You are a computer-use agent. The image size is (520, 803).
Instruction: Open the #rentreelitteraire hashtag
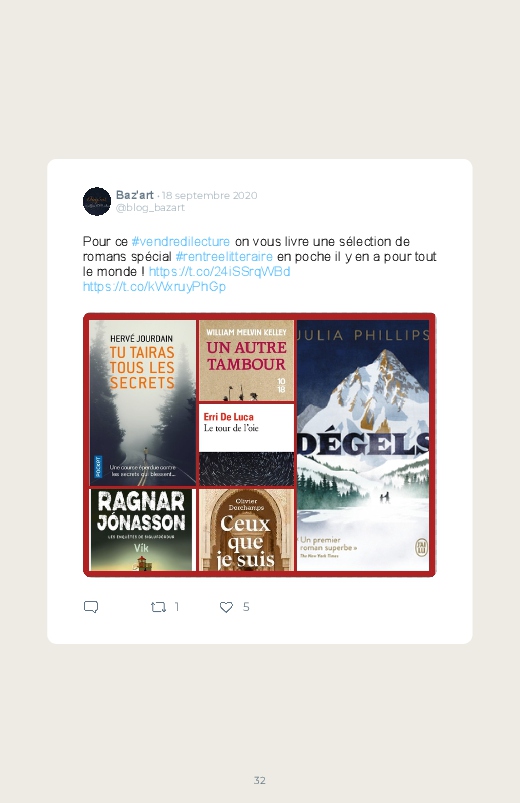224,256
